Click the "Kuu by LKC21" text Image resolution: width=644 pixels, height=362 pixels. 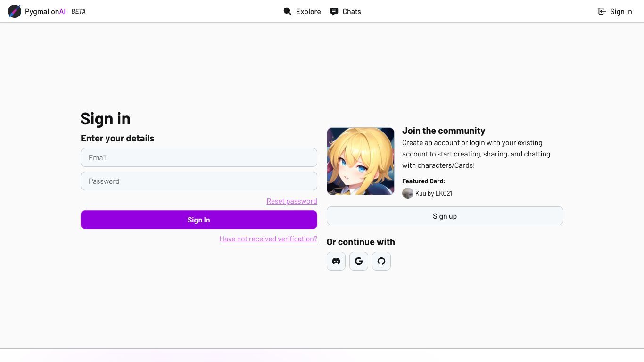(434, 193)
